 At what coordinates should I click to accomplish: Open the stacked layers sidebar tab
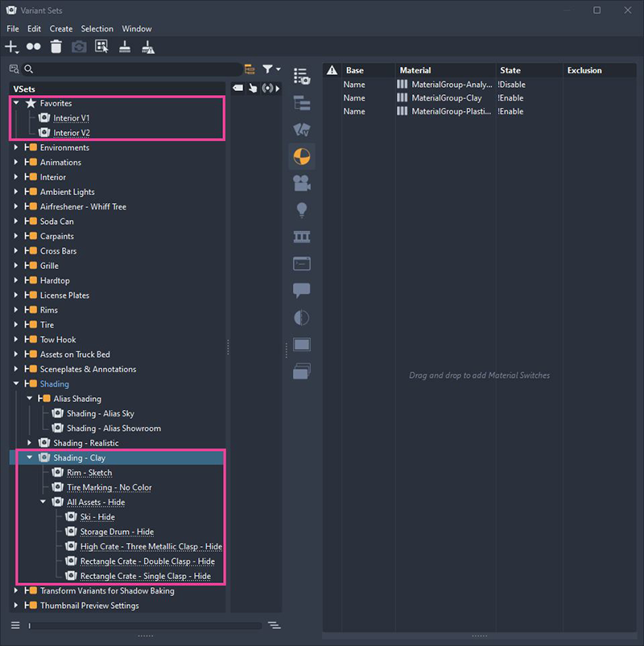coord(302,371)
